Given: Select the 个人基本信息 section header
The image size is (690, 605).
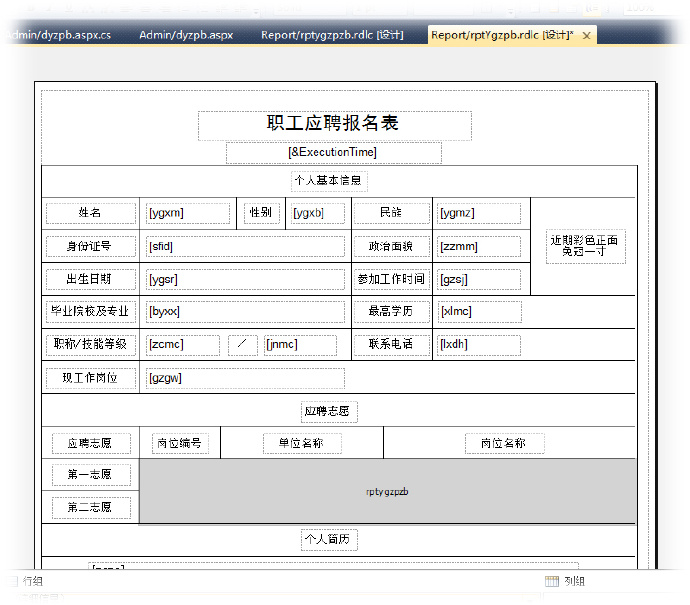Looking at the screenshot, I should coord(329,180).
